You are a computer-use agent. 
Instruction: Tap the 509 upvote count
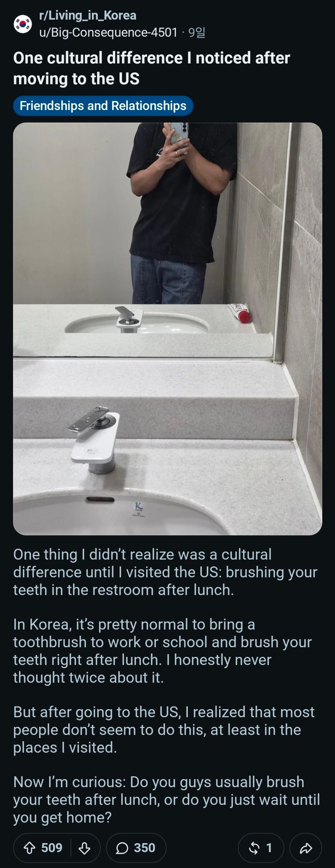click(52, 848)
